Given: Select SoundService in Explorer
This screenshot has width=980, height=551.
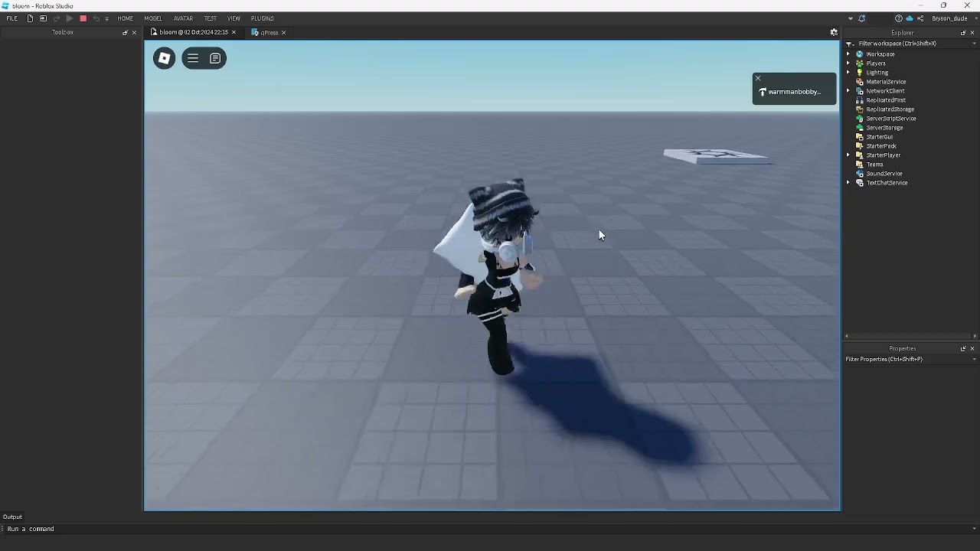Looking at the screenshot, I should tap(884, 174).
